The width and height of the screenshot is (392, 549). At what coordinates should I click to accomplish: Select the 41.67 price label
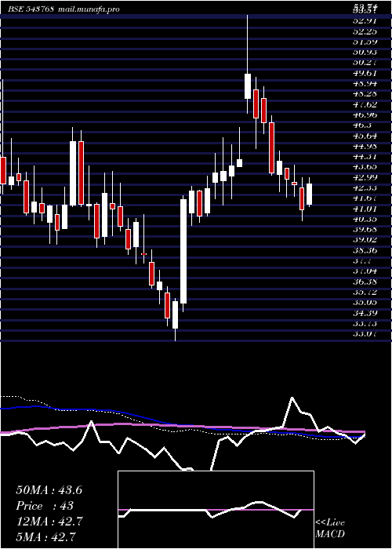coord(365,198)
